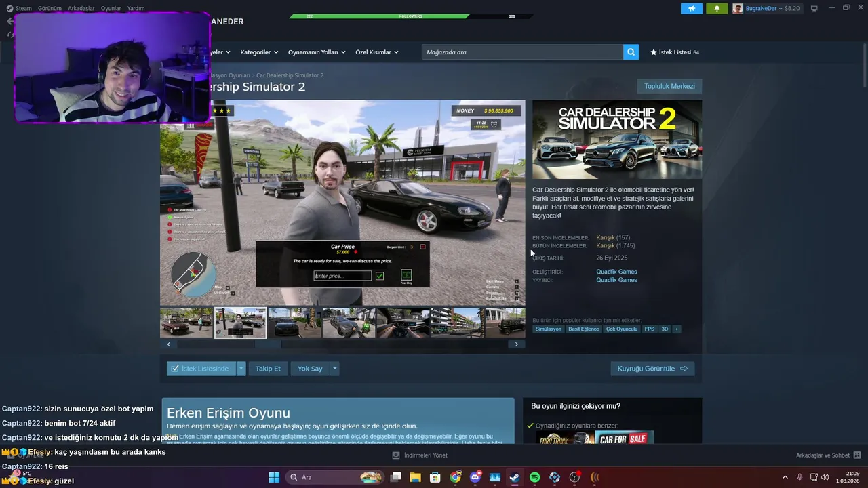Open the Oyunlar menu

(x=111, y=8)
